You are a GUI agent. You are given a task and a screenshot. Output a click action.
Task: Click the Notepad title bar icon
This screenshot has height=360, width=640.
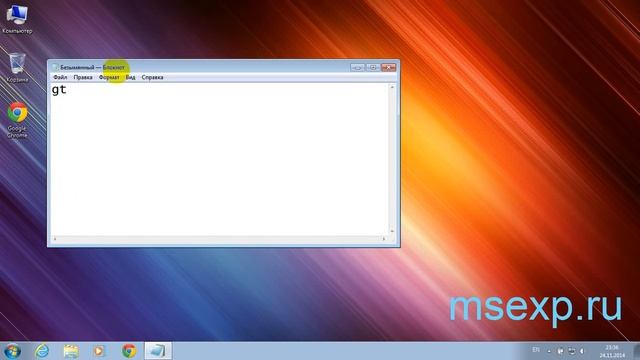click(x=55, y=67)
